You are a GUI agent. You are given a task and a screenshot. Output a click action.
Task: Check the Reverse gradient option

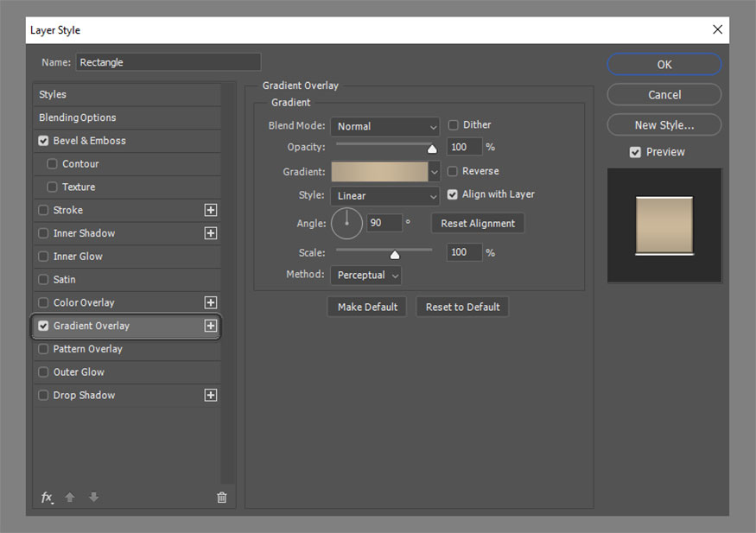click(452, 172)
